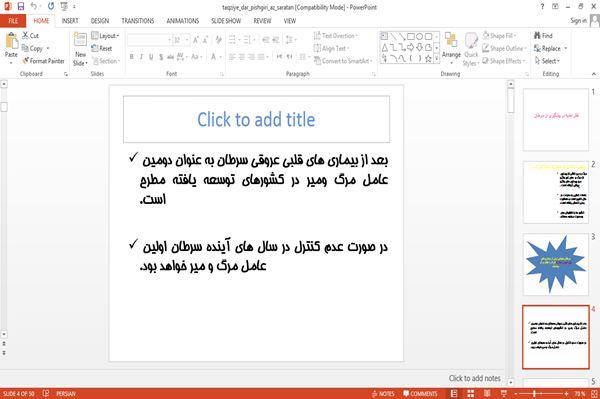The width and height of the screenshot is (600, 399).
Task: Open PowerPoint Help question mark
Action: pos(542,7)
